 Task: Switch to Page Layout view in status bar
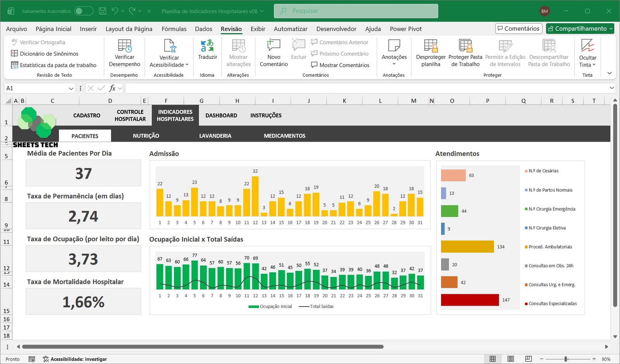click(510, 359)
